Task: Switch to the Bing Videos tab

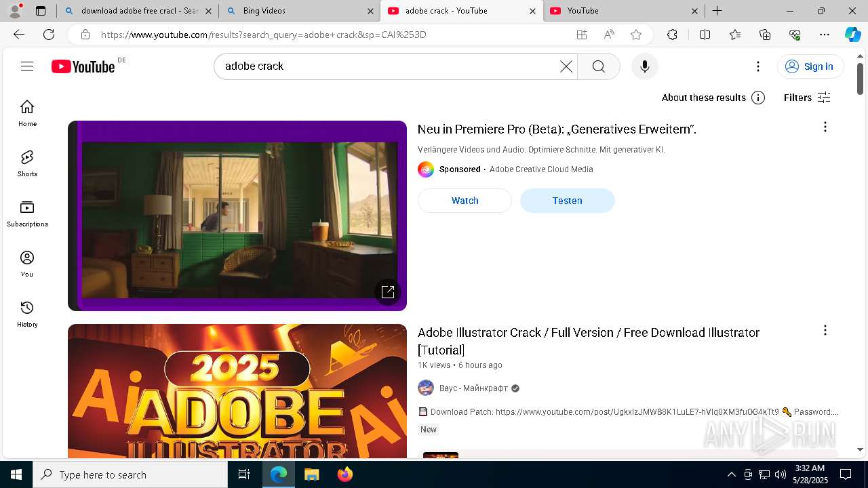Action: click(299, 11)
